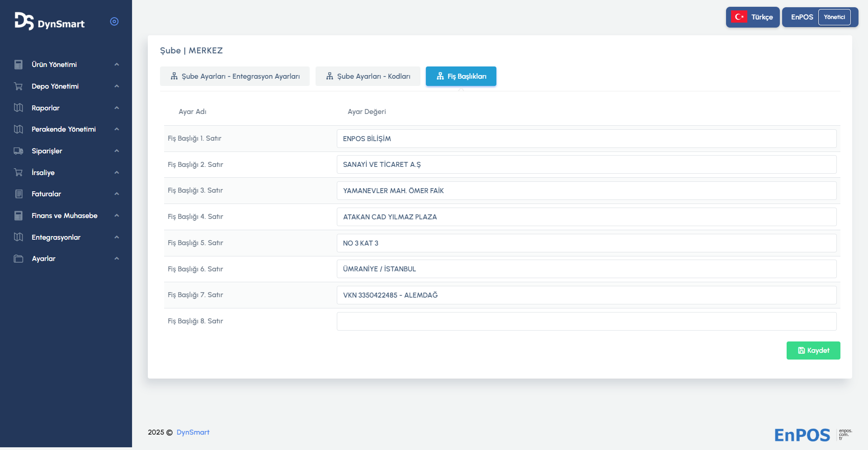
Task: Switch to Şube Ayarları - Entegrasyon Ayarları tab
Action: click(235, 76)
